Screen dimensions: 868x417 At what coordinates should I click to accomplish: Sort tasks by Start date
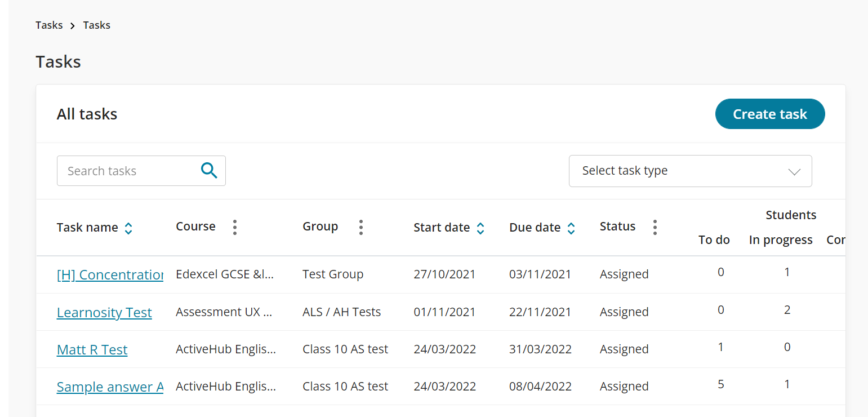[480, 228]
